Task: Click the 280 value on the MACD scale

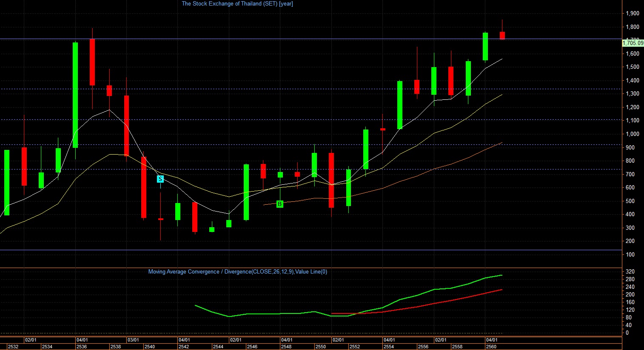Action: point(630,279)
